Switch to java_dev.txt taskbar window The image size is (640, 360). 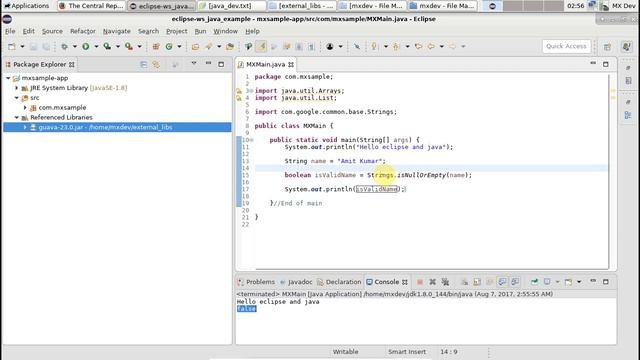coord(231,6)
